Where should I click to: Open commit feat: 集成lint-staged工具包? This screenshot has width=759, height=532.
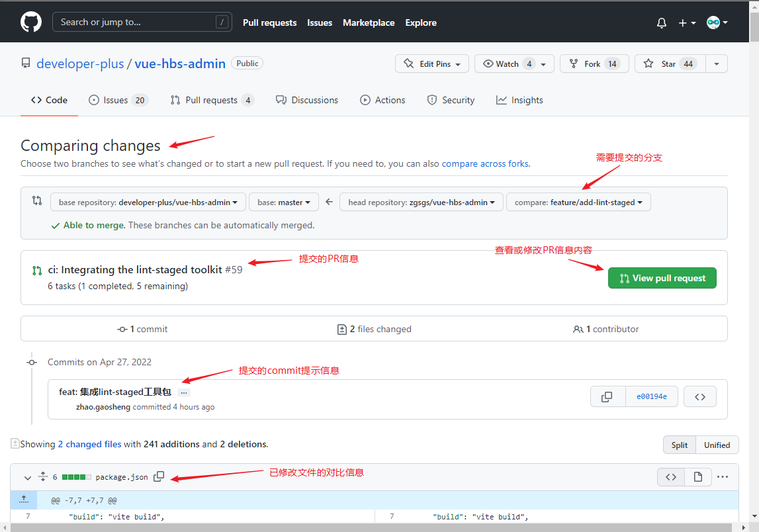[x=115, y=392]
